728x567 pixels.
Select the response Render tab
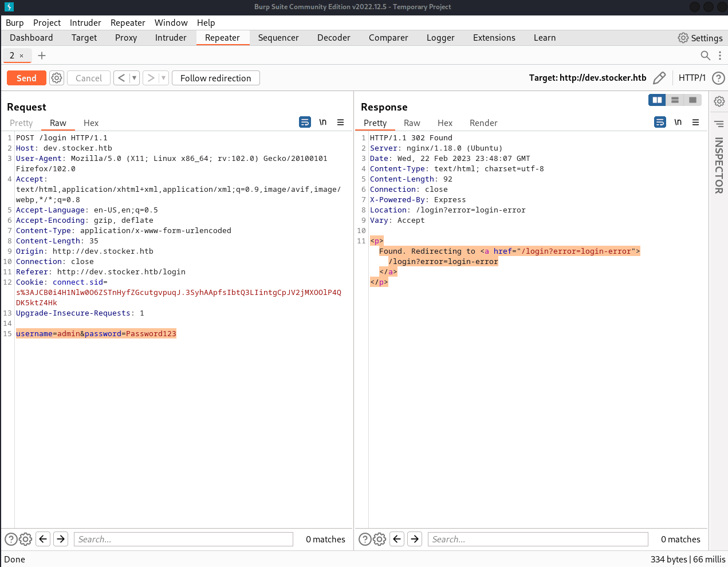pos(483,123)
